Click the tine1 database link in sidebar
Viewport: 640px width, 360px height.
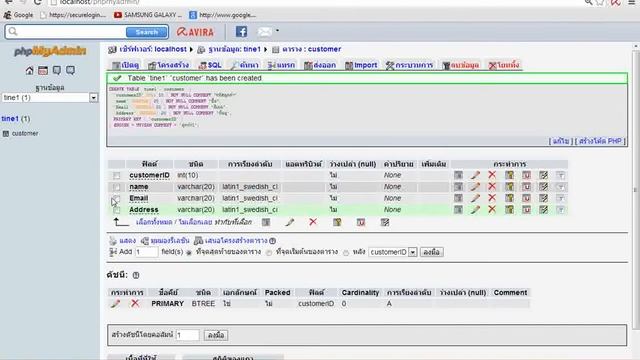10,119
